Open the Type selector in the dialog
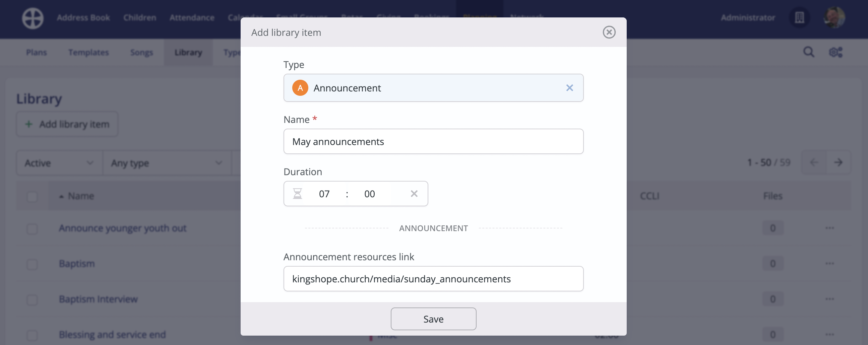This screenshot has height=345, width=868. point(433,88)
